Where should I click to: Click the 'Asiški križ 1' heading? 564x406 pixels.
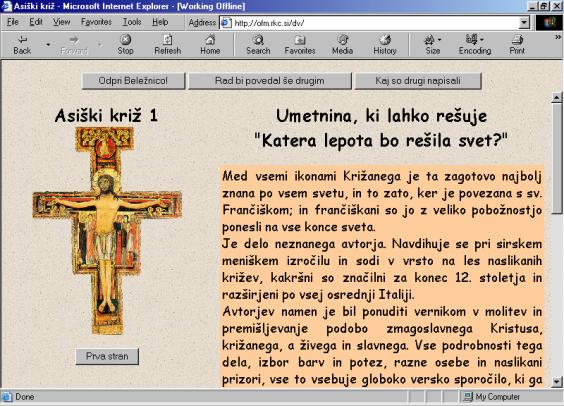(x=106, y=116)
